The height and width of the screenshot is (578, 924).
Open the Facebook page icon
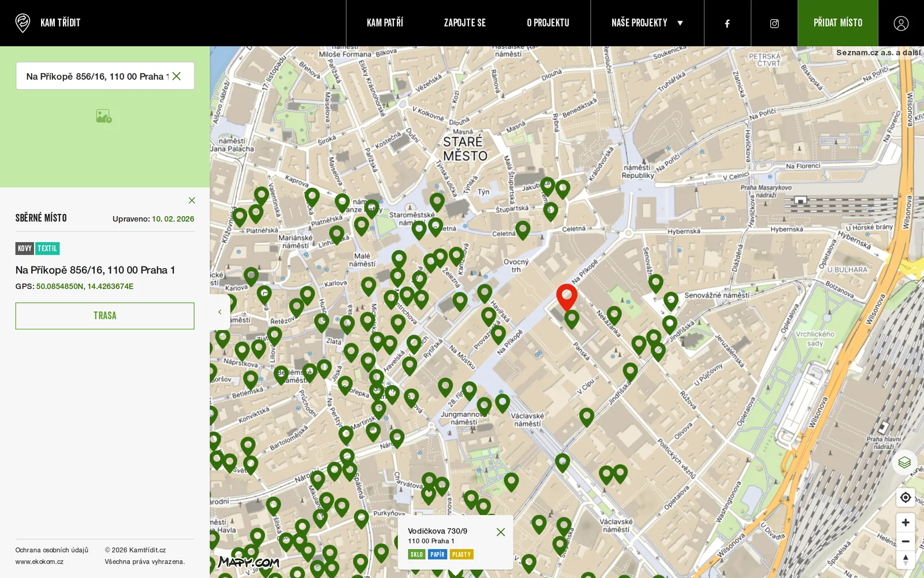click(727, 23)
